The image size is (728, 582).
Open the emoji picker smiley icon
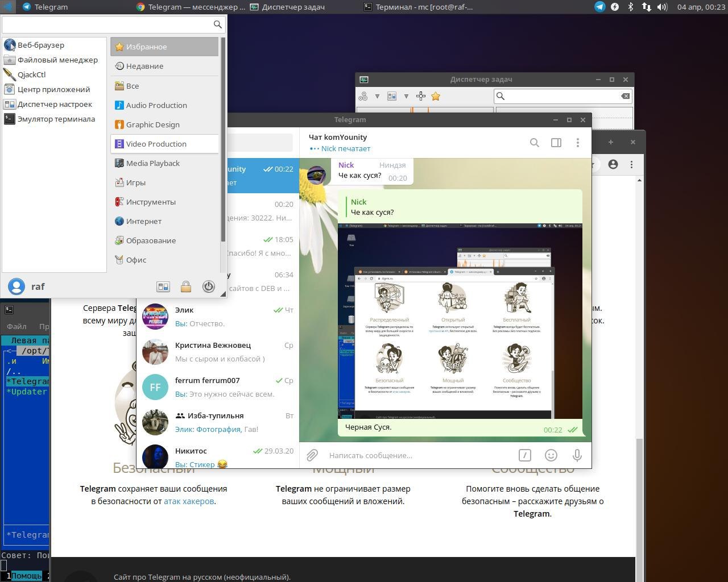pyautogui.click(x=551, y=455)
